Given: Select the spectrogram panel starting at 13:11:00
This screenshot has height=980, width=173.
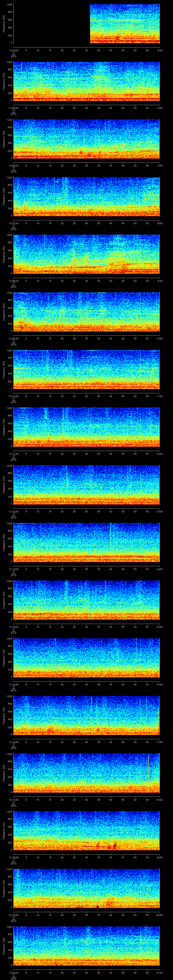Looking at the screenshot, I should (87, 427).
